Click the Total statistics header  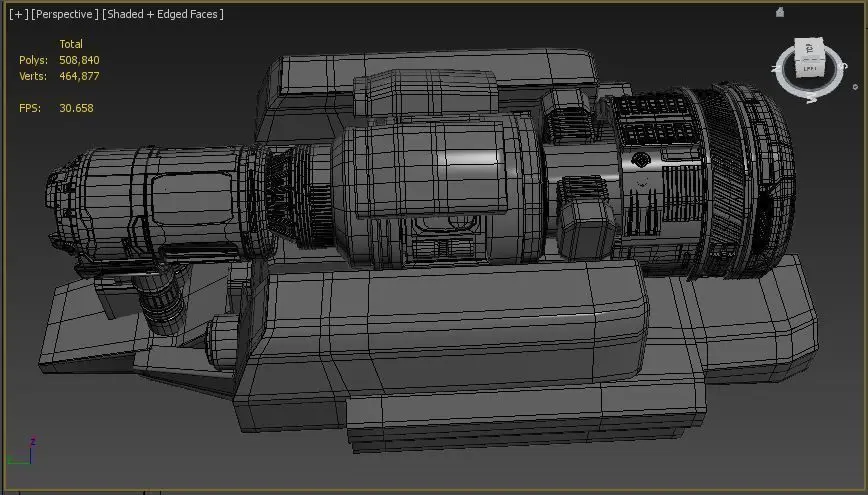tap(71, 44)
